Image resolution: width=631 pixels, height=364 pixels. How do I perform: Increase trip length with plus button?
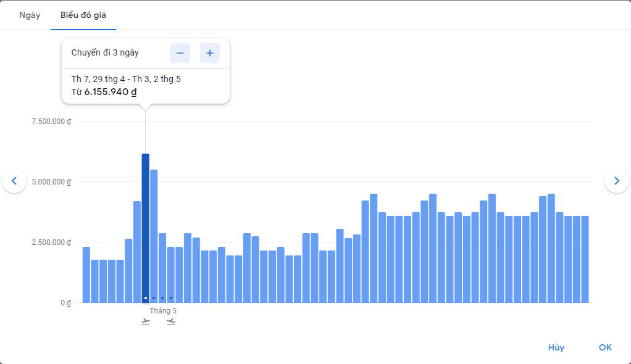click(x=210, y=53)
